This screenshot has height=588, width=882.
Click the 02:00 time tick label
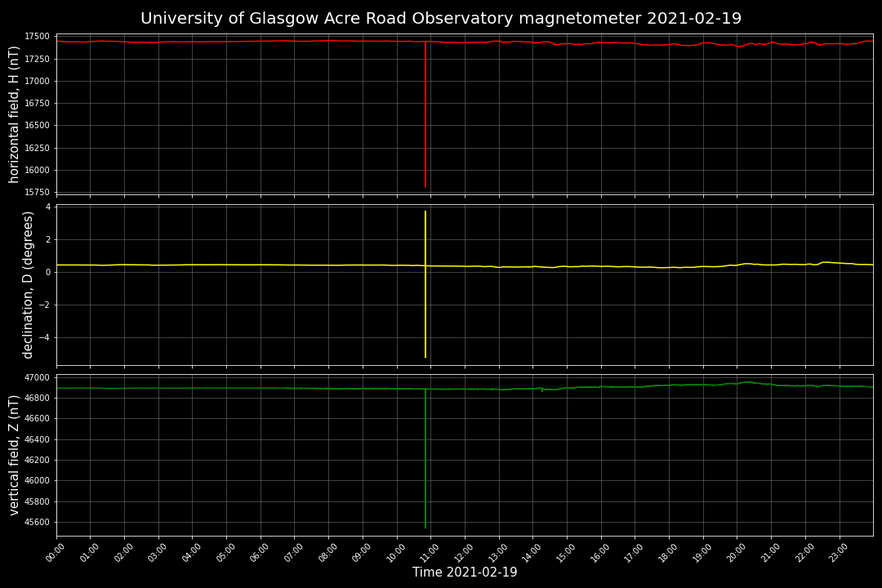122,554
